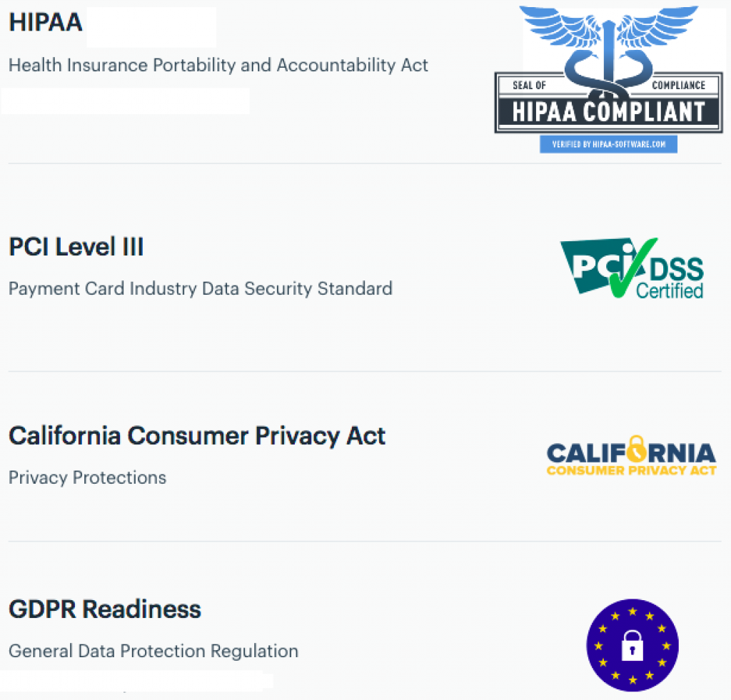Click the green checkmark in PCI logo

point(633,268)
